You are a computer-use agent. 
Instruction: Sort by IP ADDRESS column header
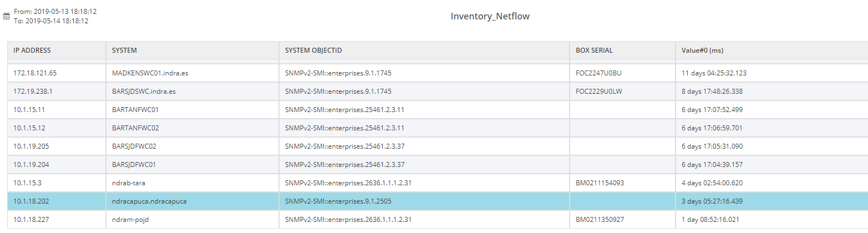(32, 50)
